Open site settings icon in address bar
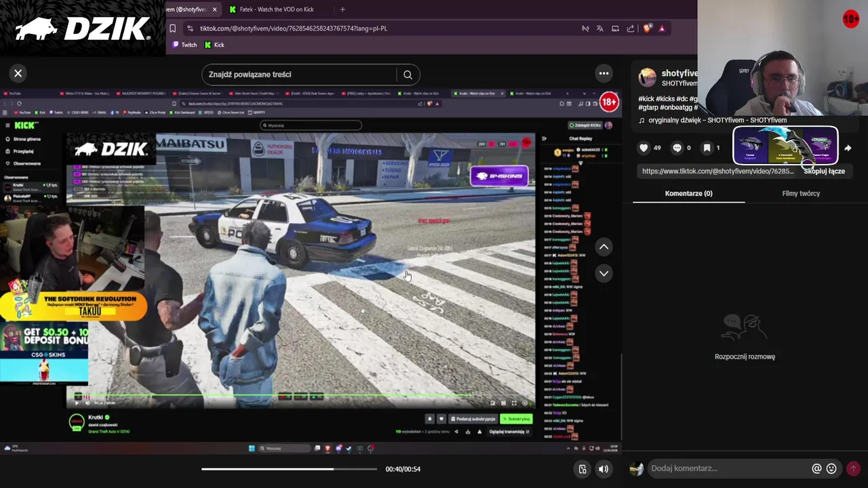Viewport: 868px width, 488px height. tap(191, 28)
